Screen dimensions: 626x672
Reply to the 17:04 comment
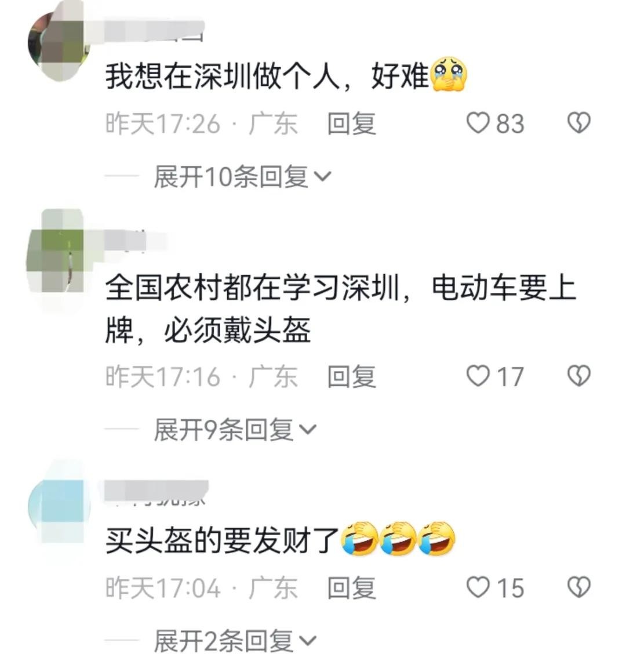click(x=351, y=587)
